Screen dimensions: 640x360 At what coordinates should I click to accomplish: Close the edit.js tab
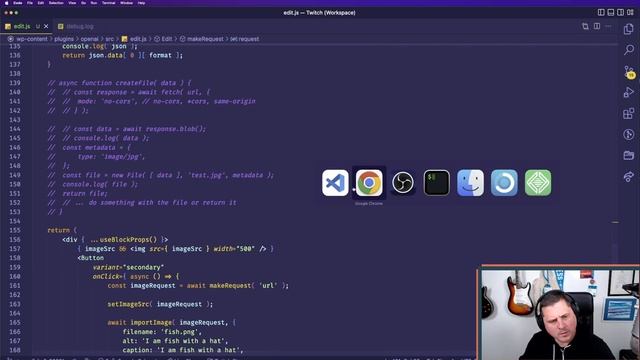tap(46, 26)
